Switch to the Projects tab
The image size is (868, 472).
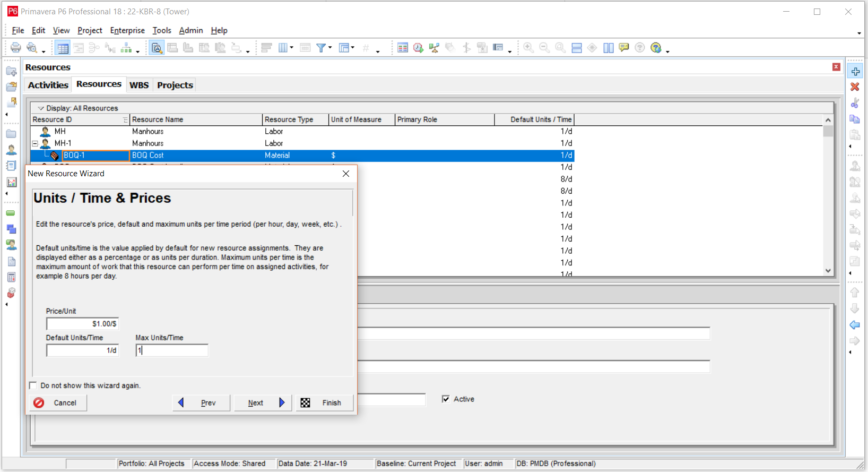[175, 85]
